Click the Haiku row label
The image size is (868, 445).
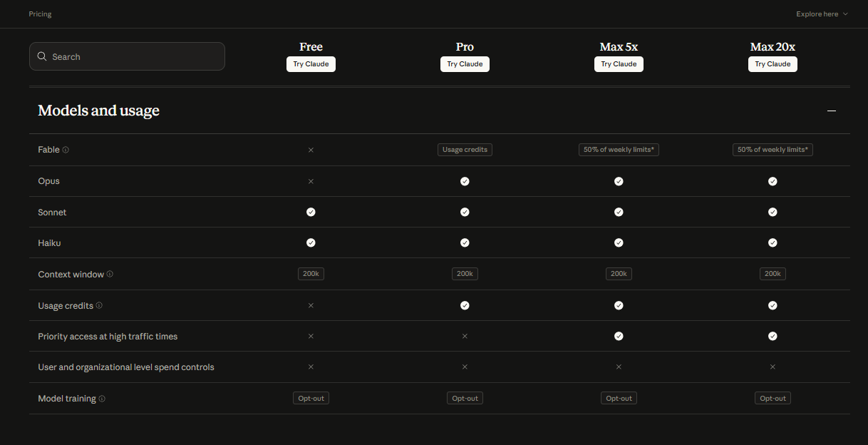tap(49, 243)
